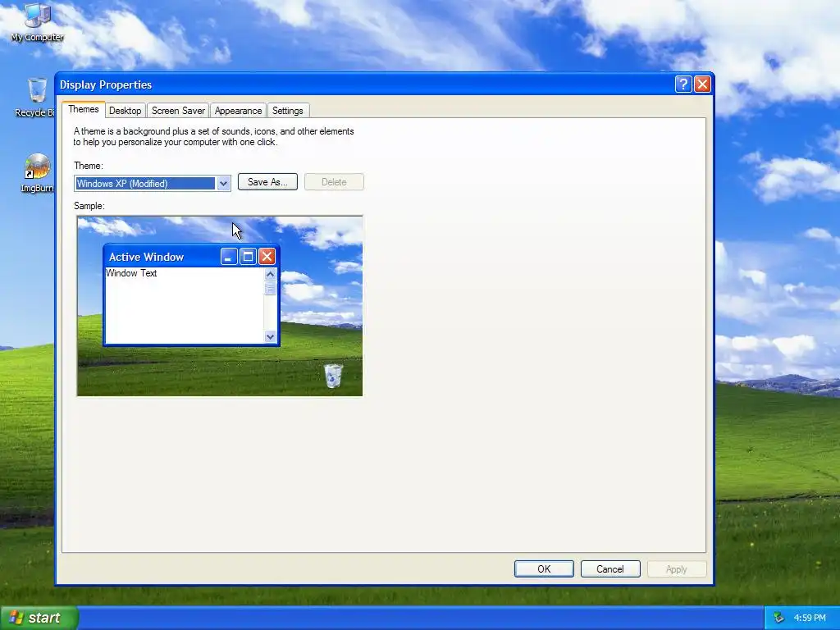Screen dimensions: 840x630
Task: Open the Screen Saver tab
Action: point(178,111)
